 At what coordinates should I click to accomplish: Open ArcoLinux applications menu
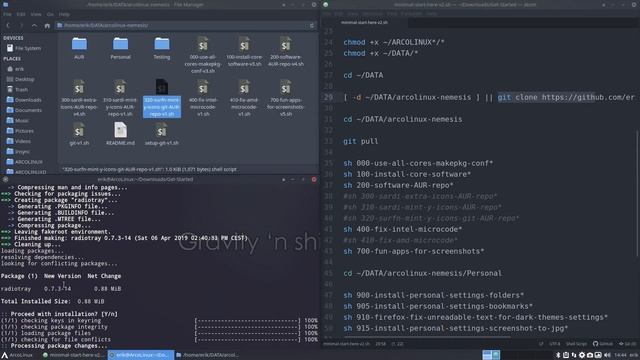(x=17, y=355)
